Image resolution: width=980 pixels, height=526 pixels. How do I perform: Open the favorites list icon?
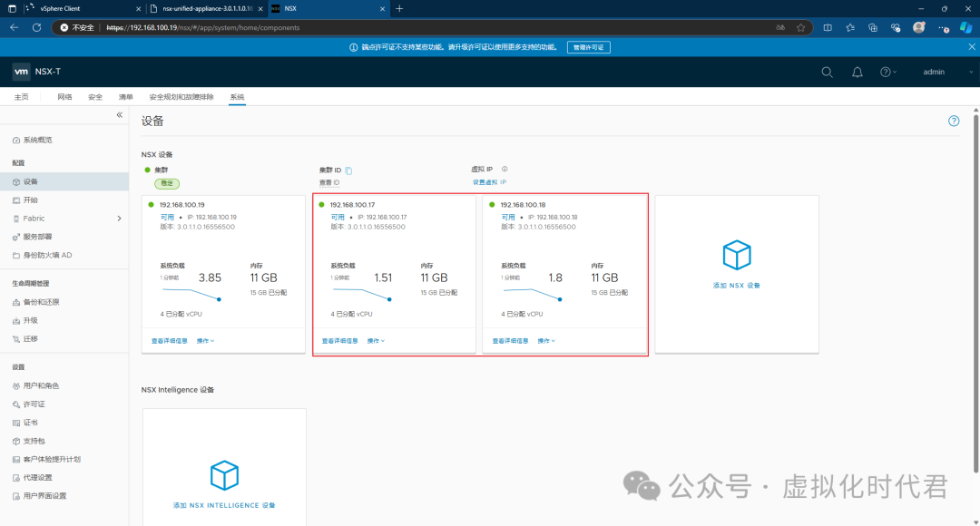[850, 27]
